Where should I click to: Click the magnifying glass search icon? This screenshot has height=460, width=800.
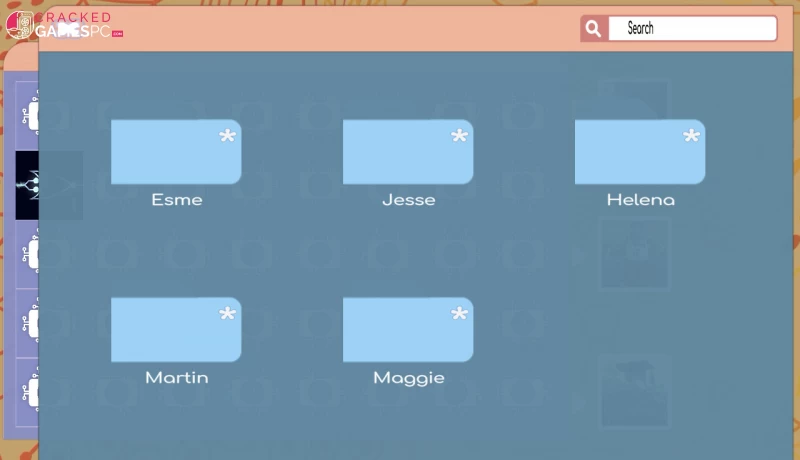(x=593, y=29)
